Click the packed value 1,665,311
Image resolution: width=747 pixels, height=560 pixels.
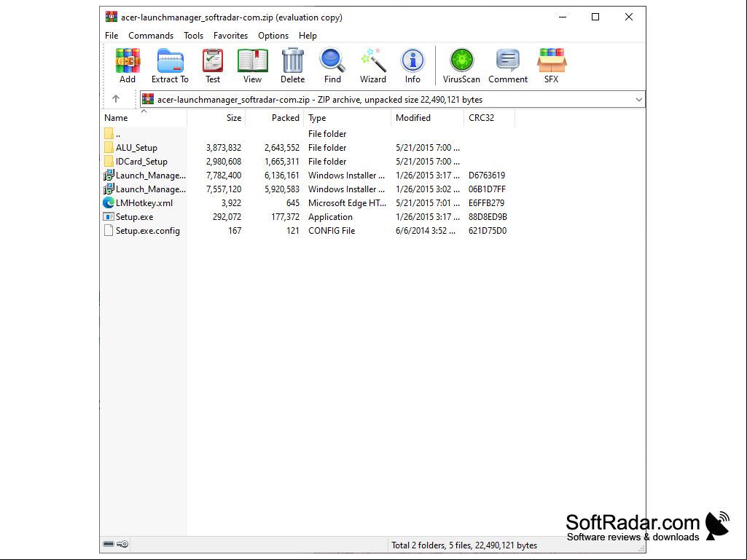[x=282, y=162]
